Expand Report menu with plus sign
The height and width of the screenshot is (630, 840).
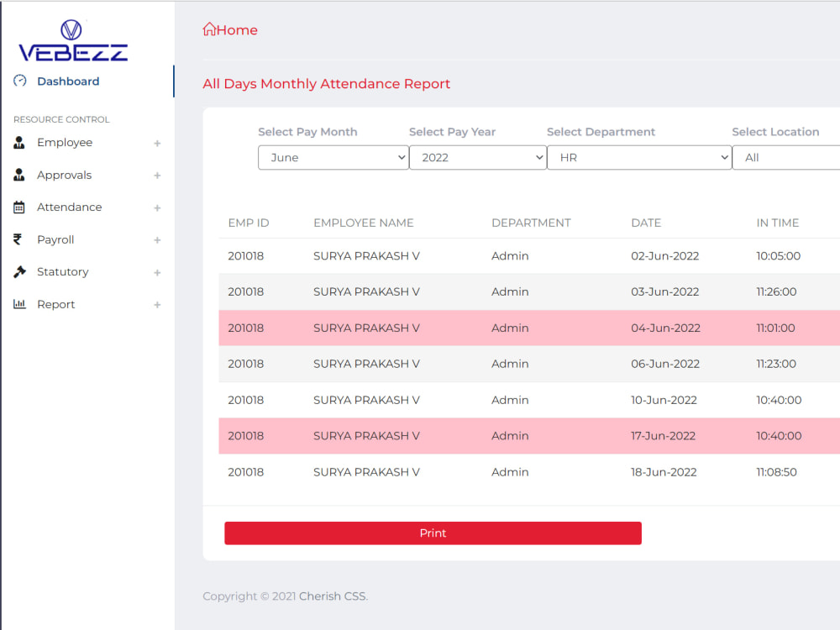[157, 305]
